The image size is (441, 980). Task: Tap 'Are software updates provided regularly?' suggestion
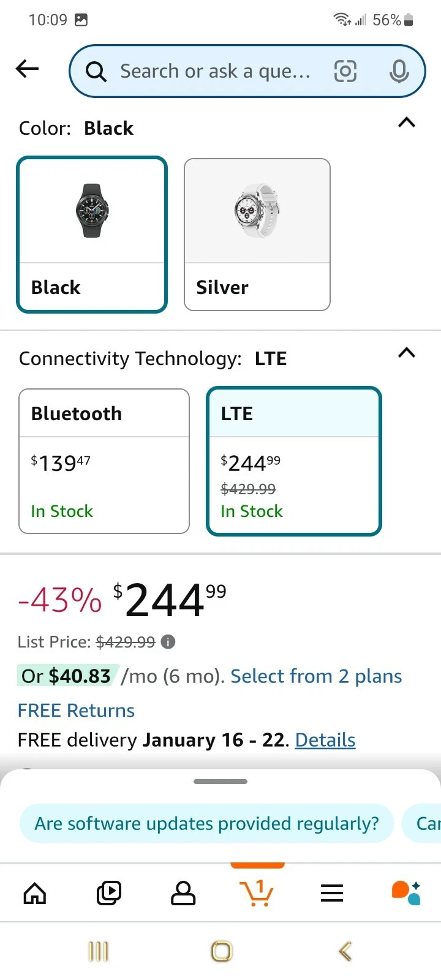(x=206, y=823)
